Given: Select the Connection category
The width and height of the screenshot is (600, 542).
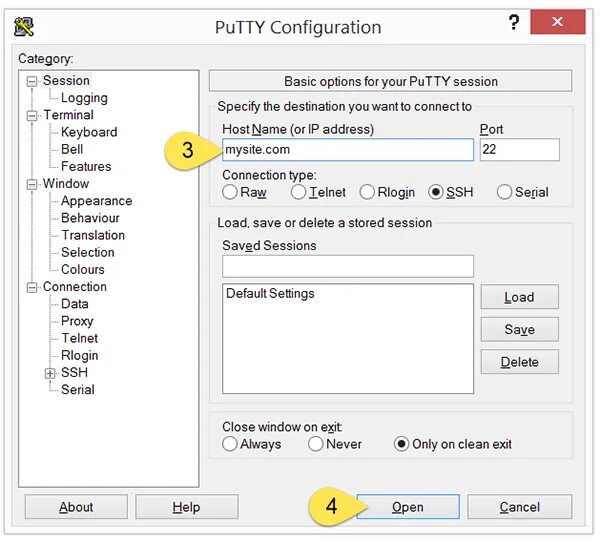Looking at the screenshot, I should coord(75,287).
